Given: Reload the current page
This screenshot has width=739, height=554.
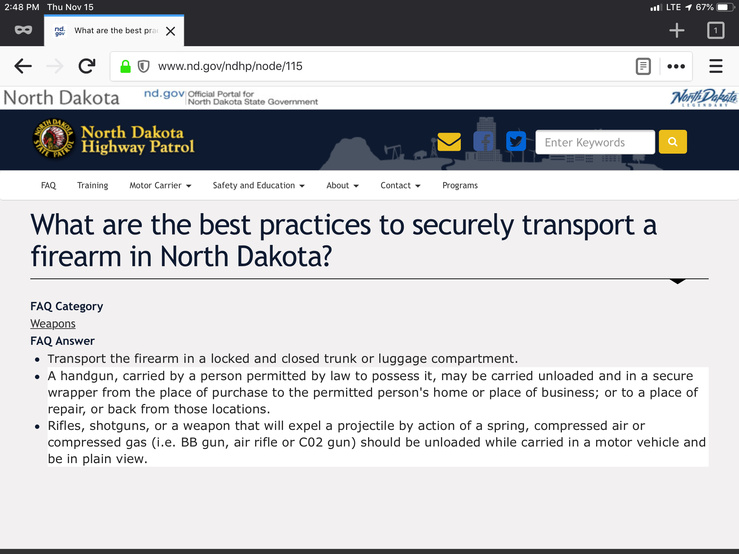Looking at the screenshot, I should click(x=87, y=67).
